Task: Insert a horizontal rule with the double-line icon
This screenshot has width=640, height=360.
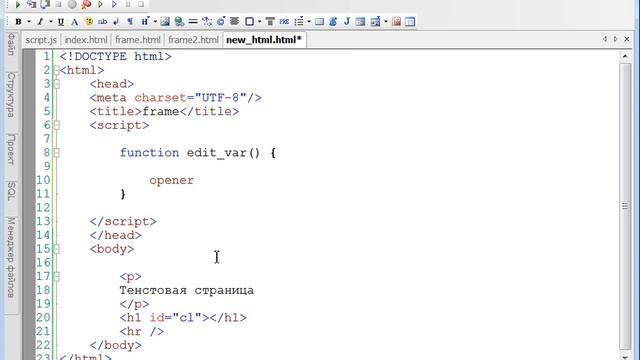Action: pyautogui.click(x=193, y=22)
